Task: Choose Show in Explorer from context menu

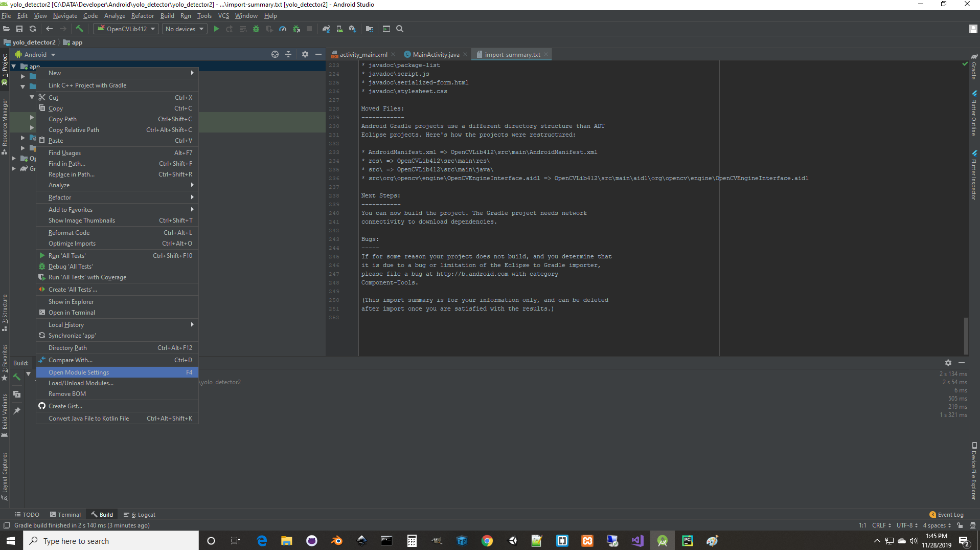Action: click(117, 302)
